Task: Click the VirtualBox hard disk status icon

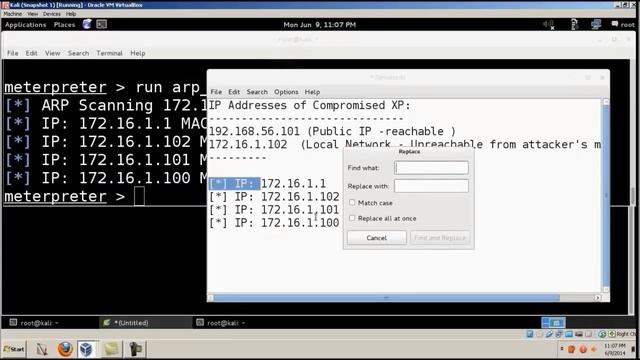Action: [x=529, y=334]
